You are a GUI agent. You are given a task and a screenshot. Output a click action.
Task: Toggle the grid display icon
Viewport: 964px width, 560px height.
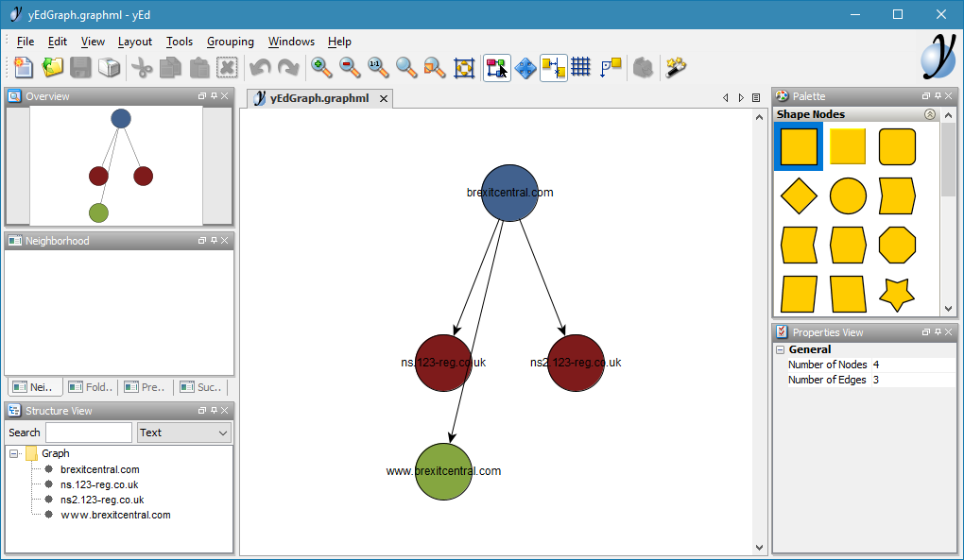click(581, 67)
